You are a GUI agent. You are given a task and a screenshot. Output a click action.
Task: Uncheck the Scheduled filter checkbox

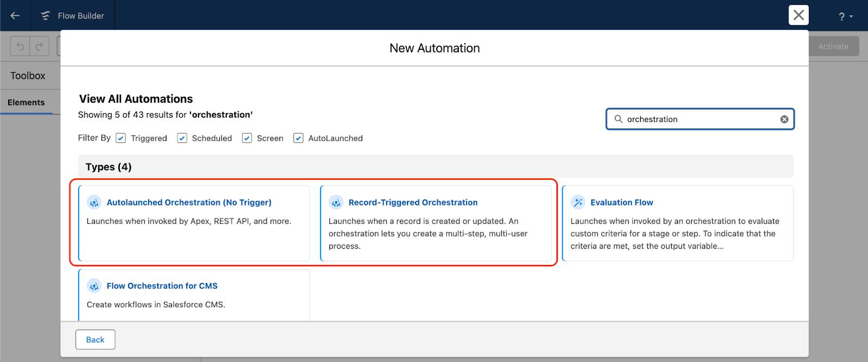tap(182, 138)
